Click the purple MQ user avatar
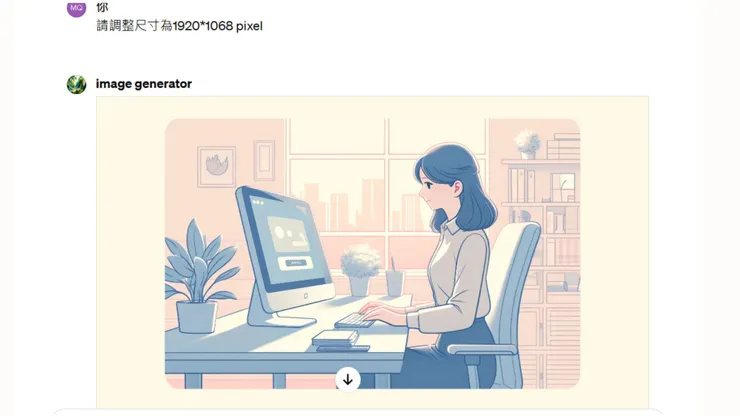Screen dimensions: 740x416 click(76, 8)
